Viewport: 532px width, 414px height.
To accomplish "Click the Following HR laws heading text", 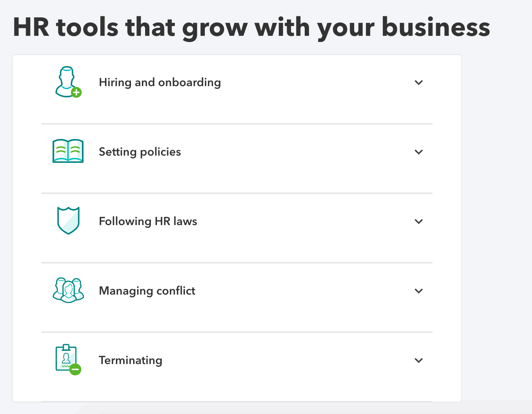I will pos(148,221).
